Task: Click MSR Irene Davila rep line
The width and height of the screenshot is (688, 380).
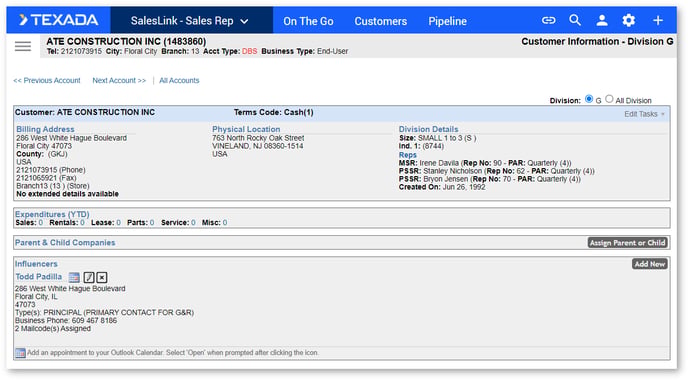Action: (485, 163)
